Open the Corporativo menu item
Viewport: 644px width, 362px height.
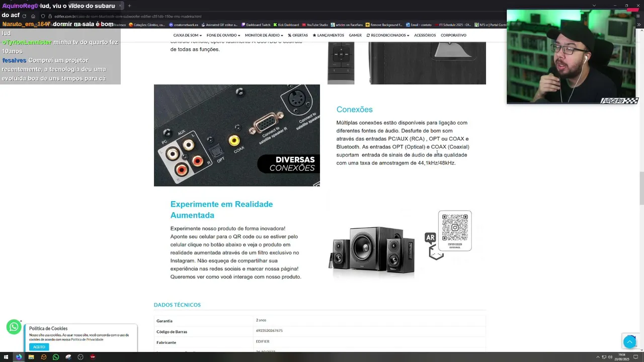453,35
